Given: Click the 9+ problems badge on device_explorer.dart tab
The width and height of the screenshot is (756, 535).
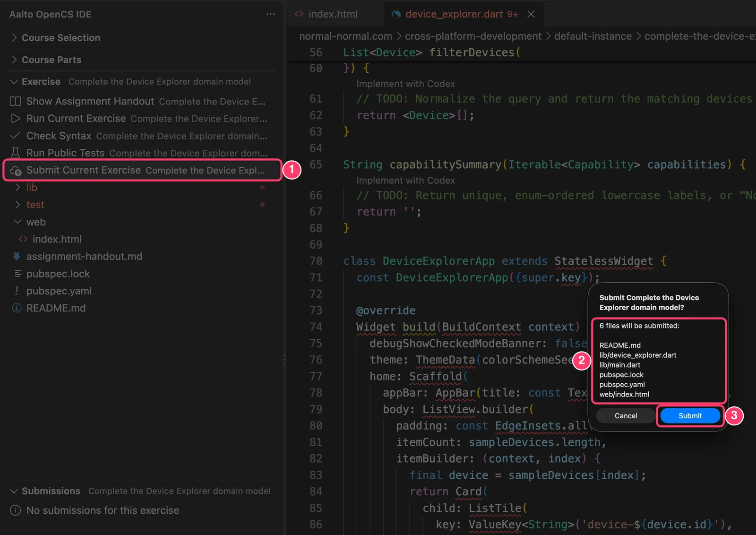Looking at the screenshot, I should [513, 14].
